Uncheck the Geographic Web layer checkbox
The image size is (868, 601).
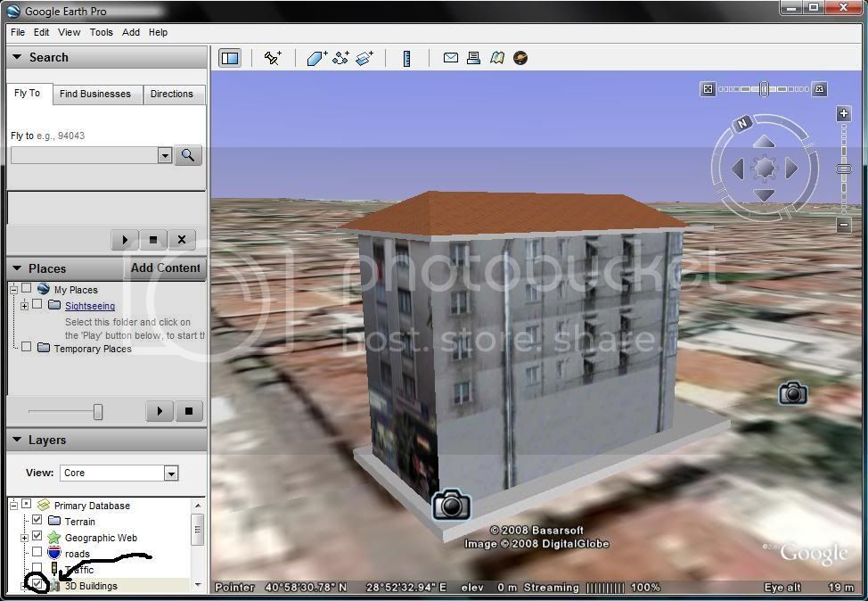(37, 536)
